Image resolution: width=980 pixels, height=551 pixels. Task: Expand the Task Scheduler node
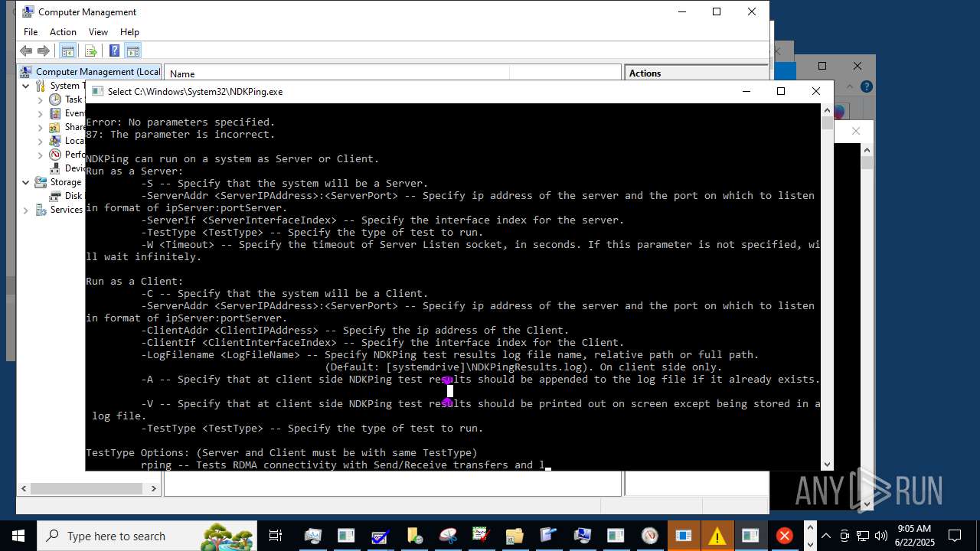point(40,99)
